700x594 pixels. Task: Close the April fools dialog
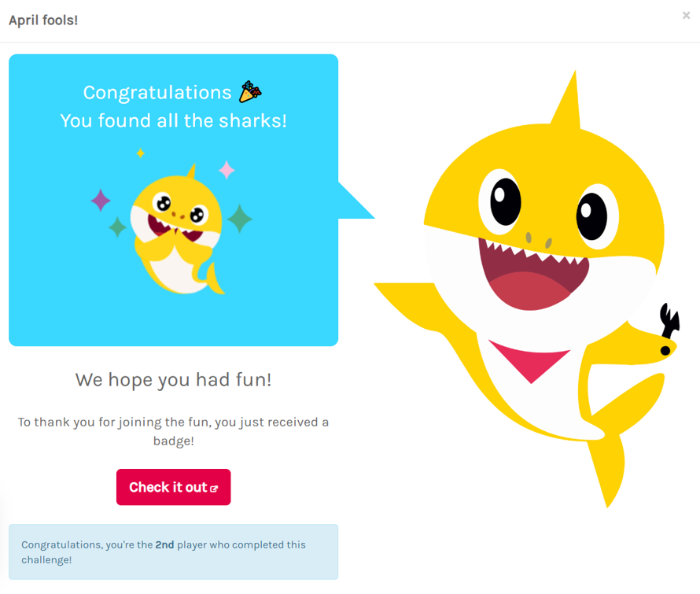(686, 16)
